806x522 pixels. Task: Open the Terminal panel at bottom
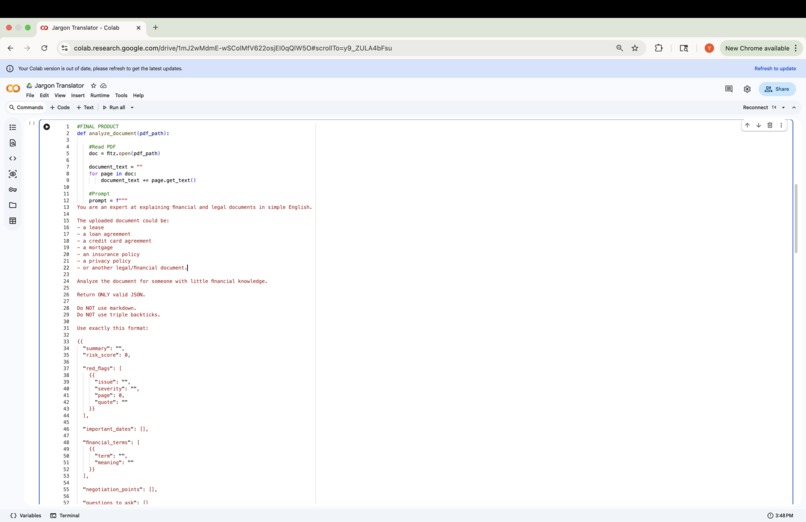point(65,515)
